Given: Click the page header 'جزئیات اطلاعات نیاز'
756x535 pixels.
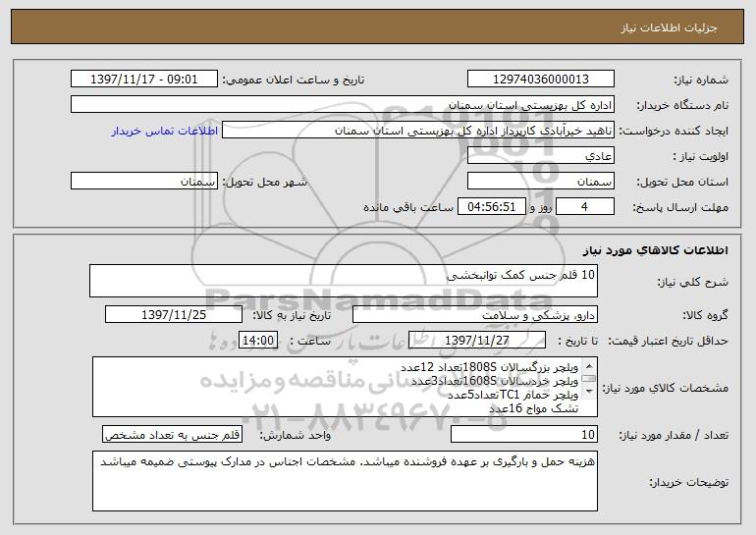Looking at the screenshot, I should (669, 27).
